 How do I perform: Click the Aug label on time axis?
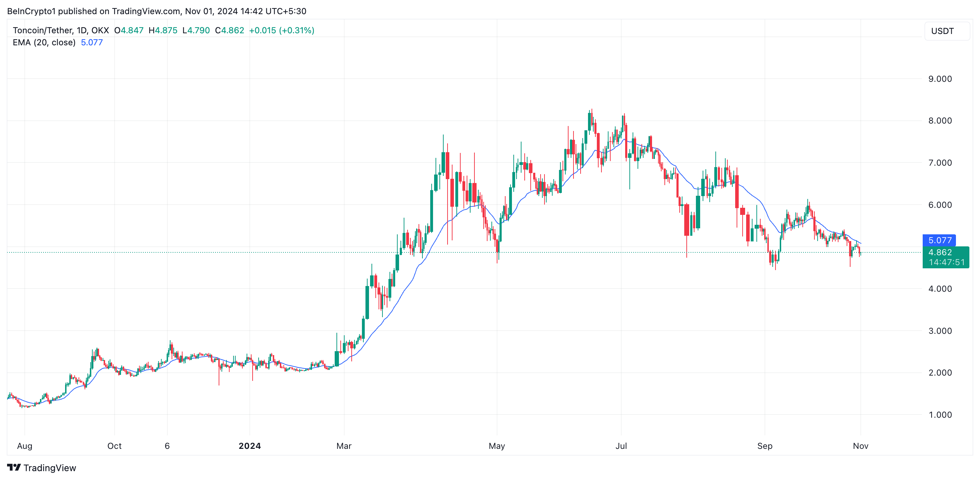[x=25, y=446]
